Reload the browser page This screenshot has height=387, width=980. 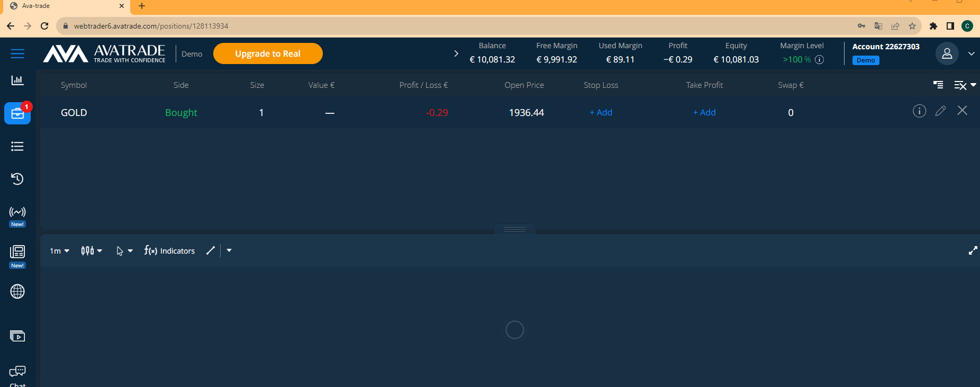(44, 26)
